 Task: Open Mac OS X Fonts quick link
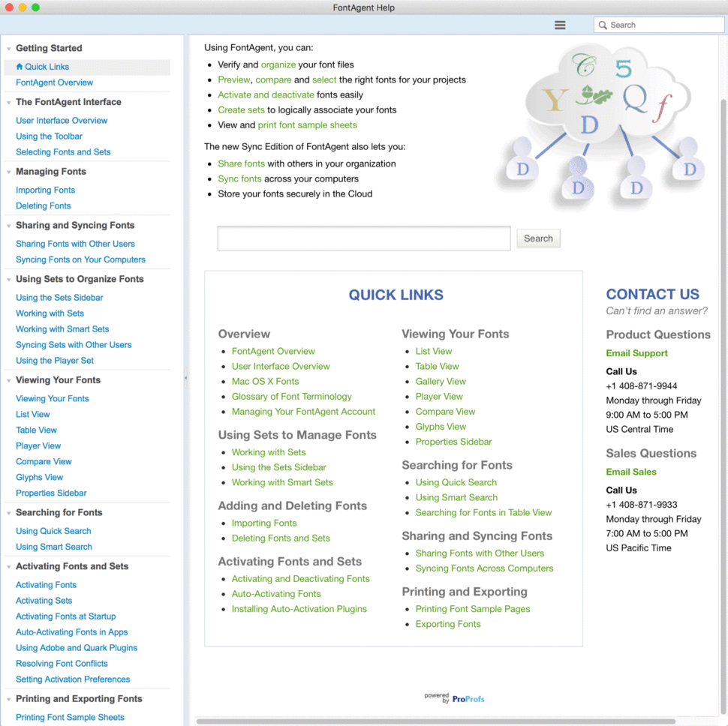pyautogui.click(x=265, y=382)
